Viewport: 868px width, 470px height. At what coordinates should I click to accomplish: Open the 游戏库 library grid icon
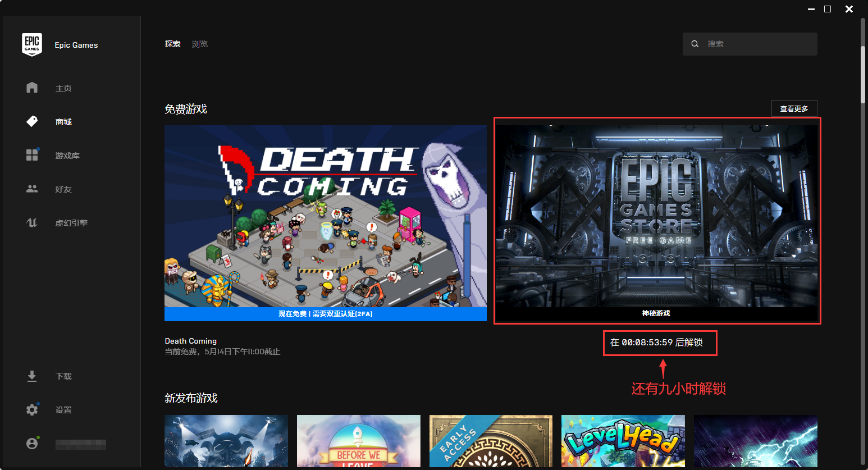pos(32,155)
